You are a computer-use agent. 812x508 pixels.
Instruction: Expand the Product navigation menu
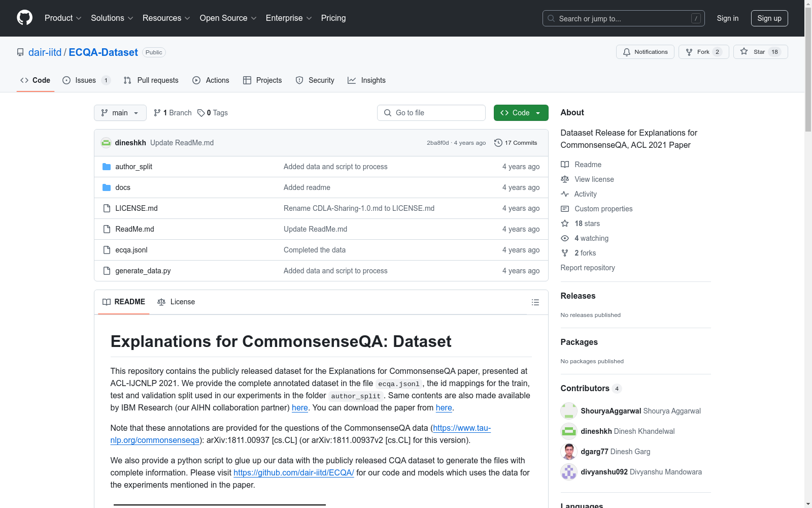(63, 18)
